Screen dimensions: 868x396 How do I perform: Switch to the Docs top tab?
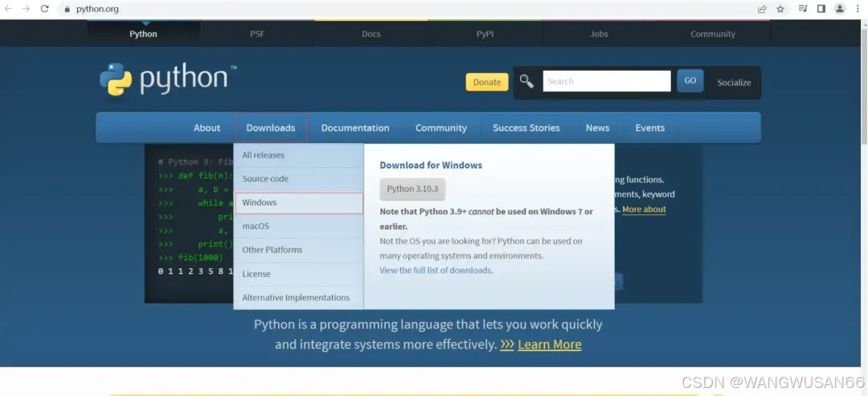371,34
